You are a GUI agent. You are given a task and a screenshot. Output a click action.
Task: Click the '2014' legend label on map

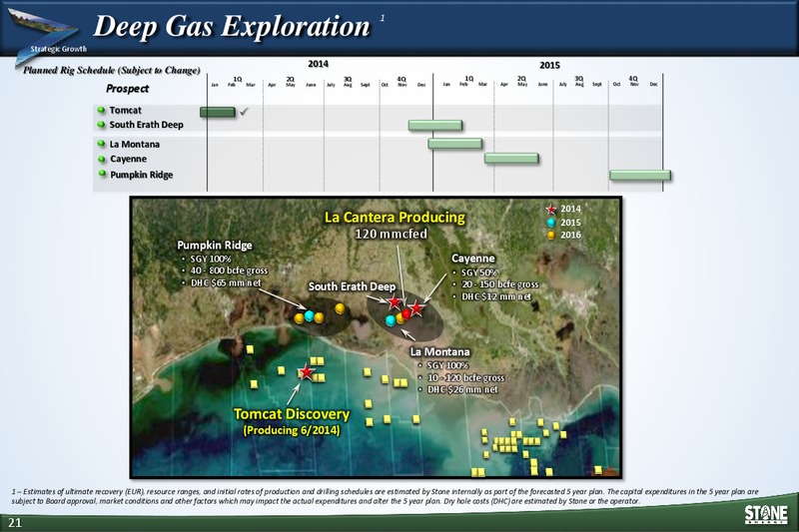click(x=570, y=209)
